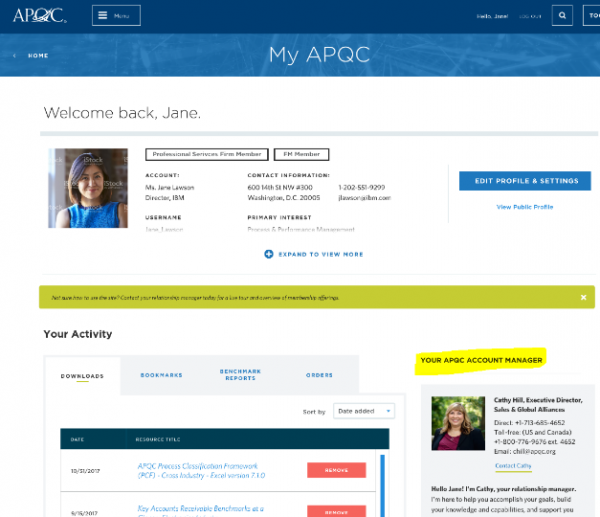Select the Professional Services Firm Member badge
This screenshot has height=517, width=600.
tap(207, 154)
